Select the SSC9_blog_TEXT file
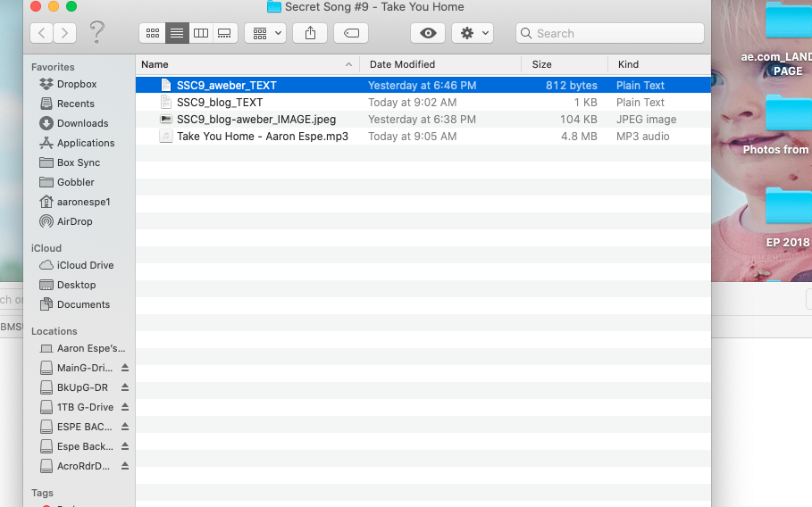This screenshot has height=507, width=812. coord(423,102)
